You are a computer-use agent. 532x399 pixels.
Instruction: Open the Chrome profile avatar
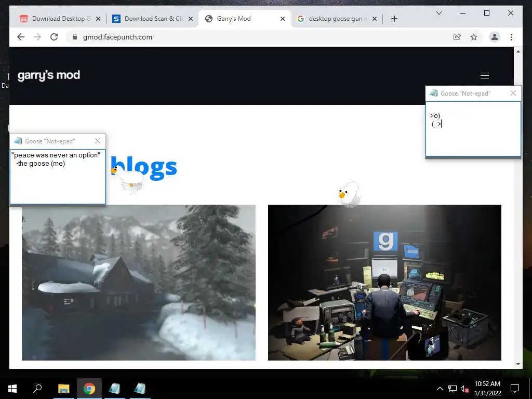pos(495,37)
